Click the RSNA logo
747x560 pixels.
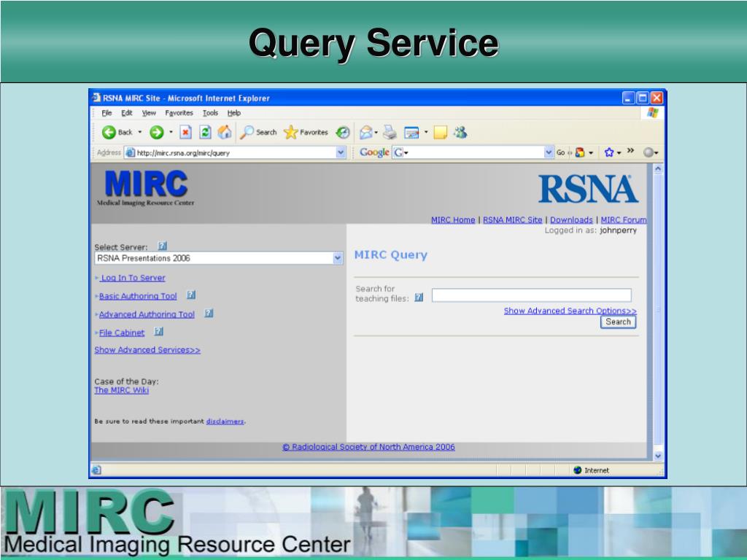pyautogui.click(x=589, y=189)
